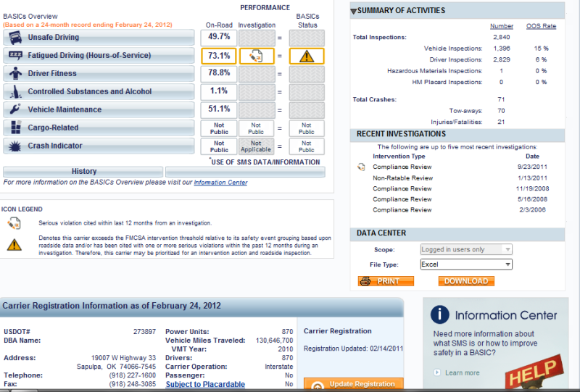The image size is (580, 392).
Task: Open the File Type Excel dropdown
Action: [466, 264]
